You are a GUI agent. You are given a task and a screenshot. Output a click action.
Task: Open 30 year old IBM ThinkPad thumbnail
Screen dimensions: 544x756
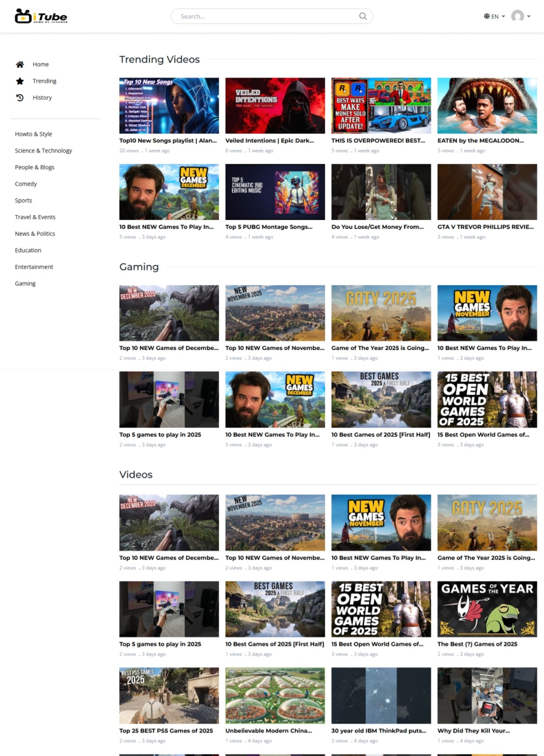pos(381,696)
